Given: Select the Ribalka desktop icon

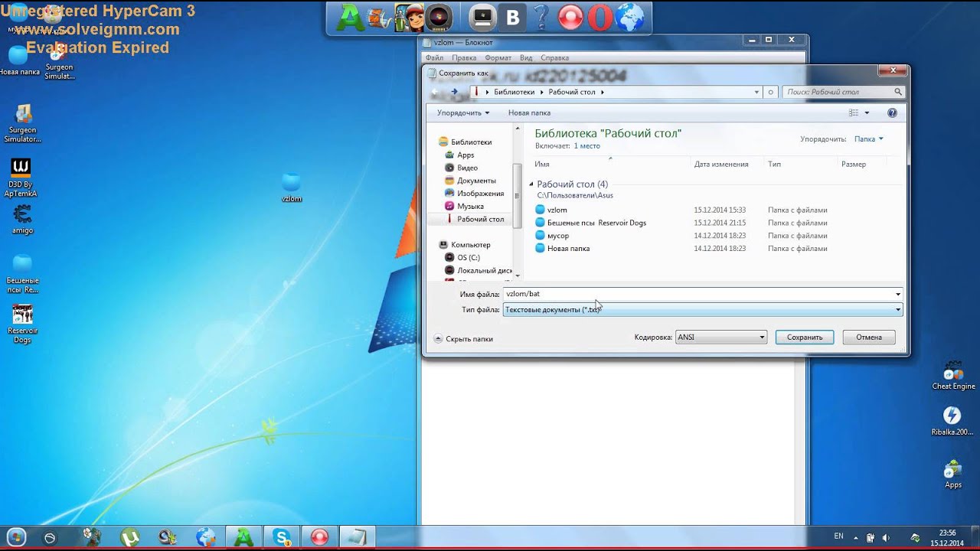Looking at the screenshot, I should (x=952, y=421).
